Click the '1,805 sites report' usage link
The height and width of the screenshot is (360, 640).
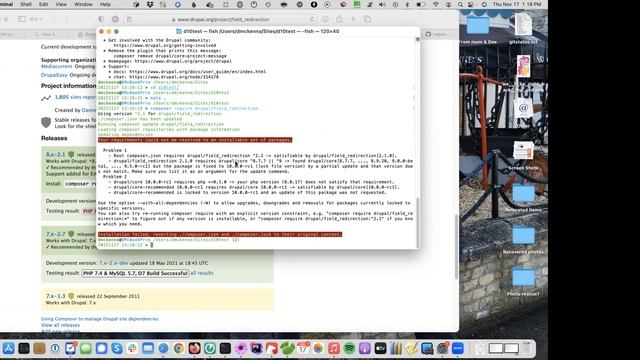[75, 97]
